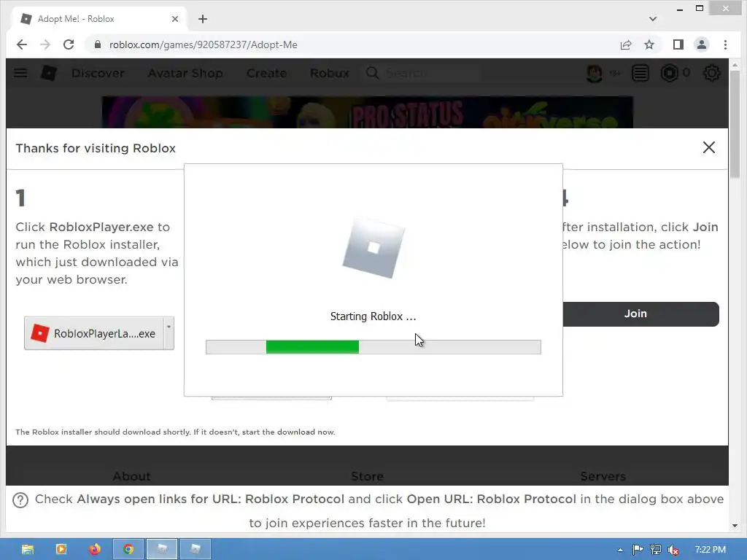Image resolution: width=747 pixels, height=560 pixels.
Task: Open the Roblox user avatar profile
Action: coord(594,73)
